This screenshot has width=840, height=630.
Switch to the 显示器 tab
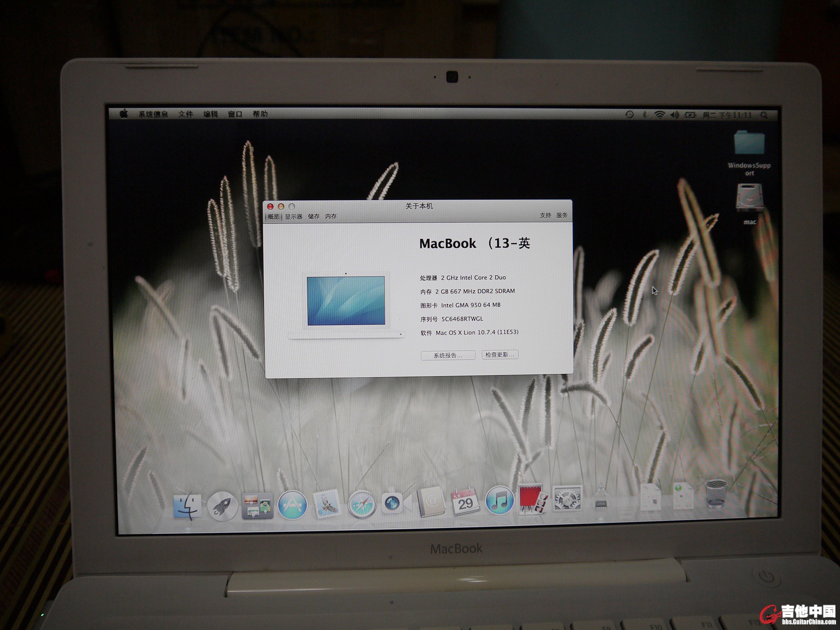[x=293, y=217]
